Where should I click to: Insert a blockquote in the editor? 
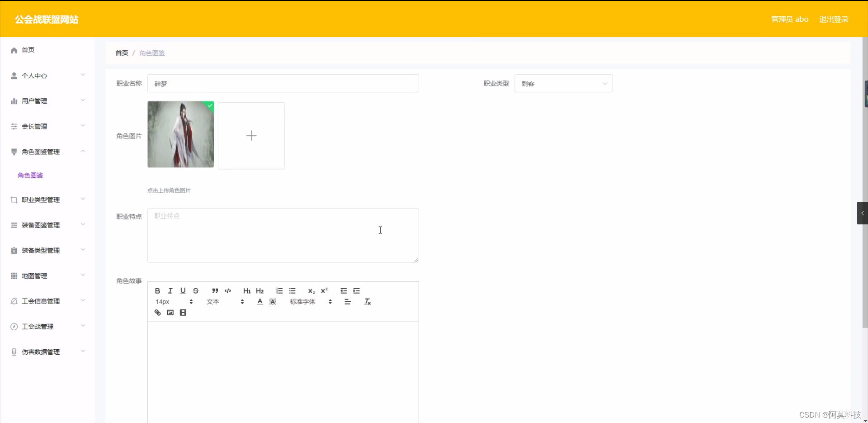(x=215, y=290)
